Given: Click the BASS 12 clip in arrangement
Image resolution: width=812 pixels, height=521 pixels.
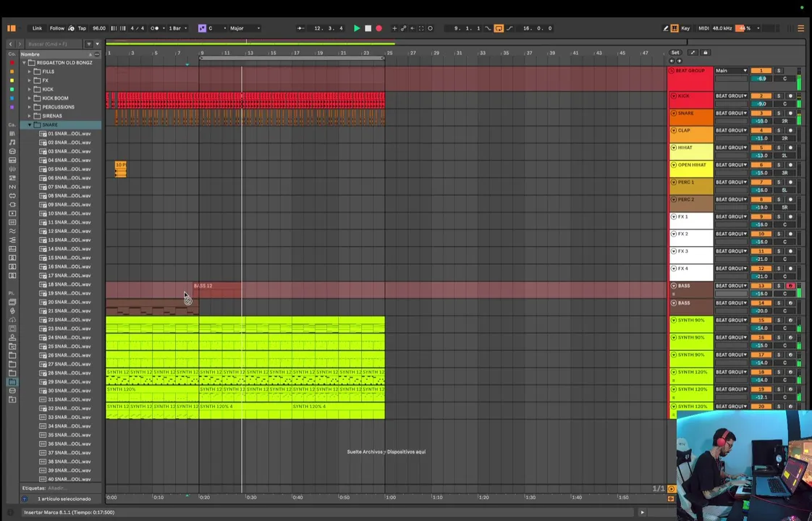Looking at the screenshot, I should pos(217,290).
